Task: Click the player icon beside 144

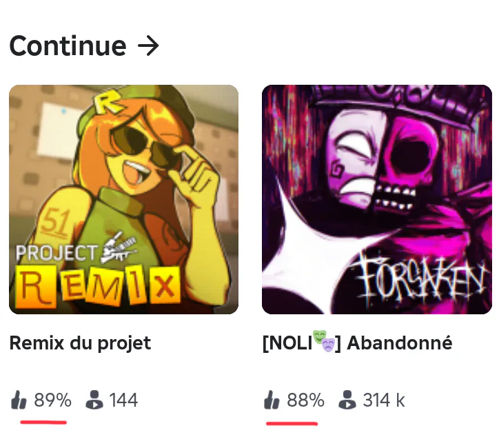Action: pyautogui.click(x=94, y=400)
